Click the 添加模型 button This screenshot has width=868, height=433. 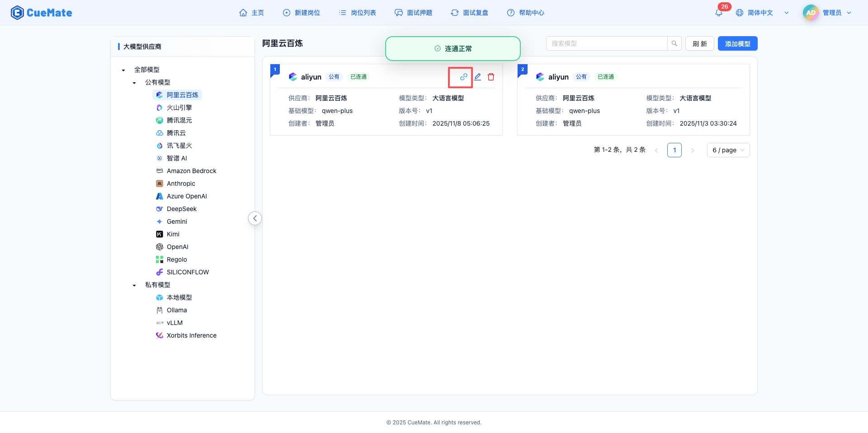(x=737, y=43)
